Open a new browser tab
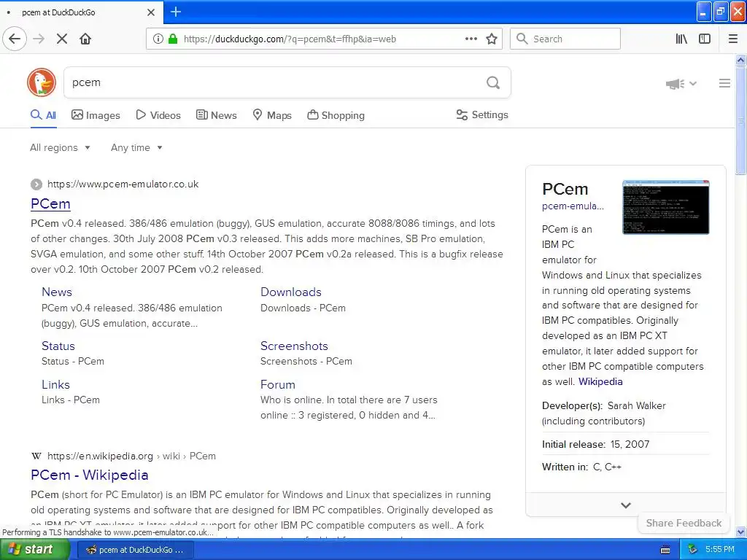 (176, 12)
